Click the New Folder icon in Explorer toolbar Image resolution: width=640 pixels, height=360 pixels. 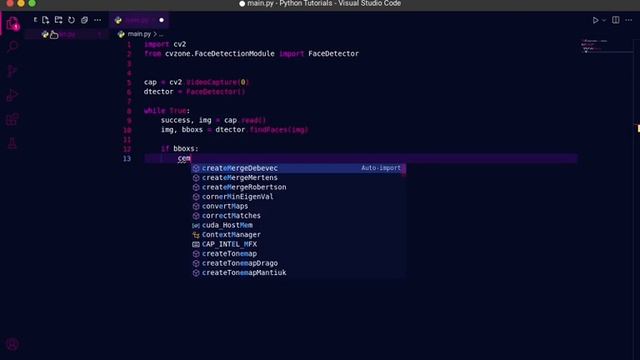coord(58,20)
